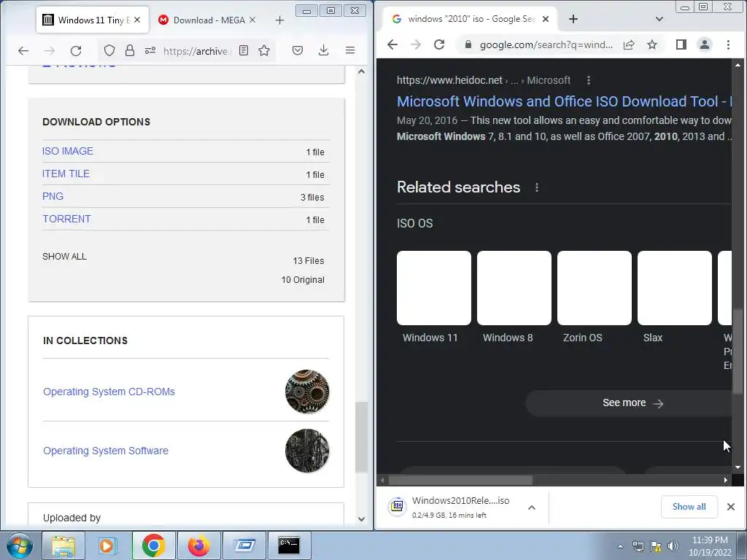
Task: Open Chrome profile avatar menu
Action: pyautogui.click(x=705, y=44)
